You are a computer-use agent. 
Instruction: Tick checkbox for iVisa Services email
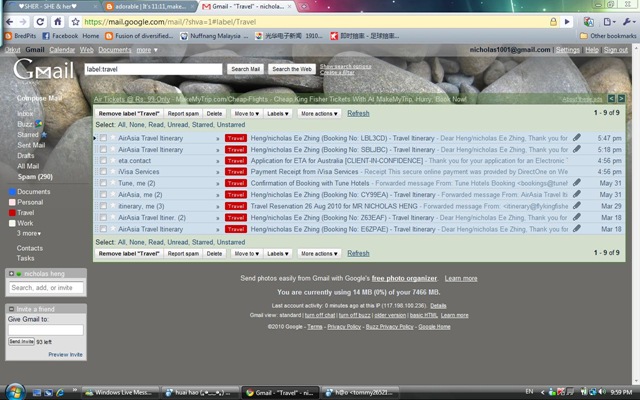pyautogui.click(x=103, y=172)
